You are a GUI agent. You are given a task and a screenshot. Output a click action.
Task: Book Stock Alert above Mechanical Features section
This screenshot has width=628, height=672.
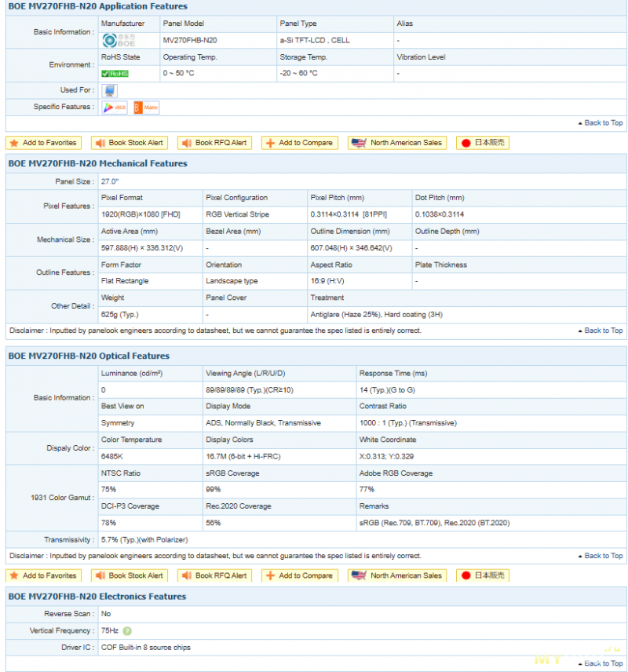pyautogui.click(x=130, y=143)
